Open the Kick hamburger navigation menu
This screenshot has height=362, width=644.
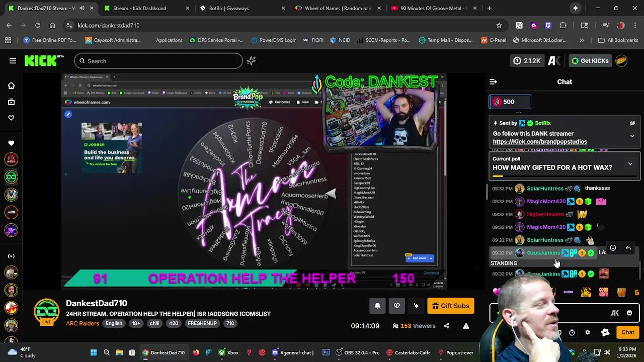point(13,61)
